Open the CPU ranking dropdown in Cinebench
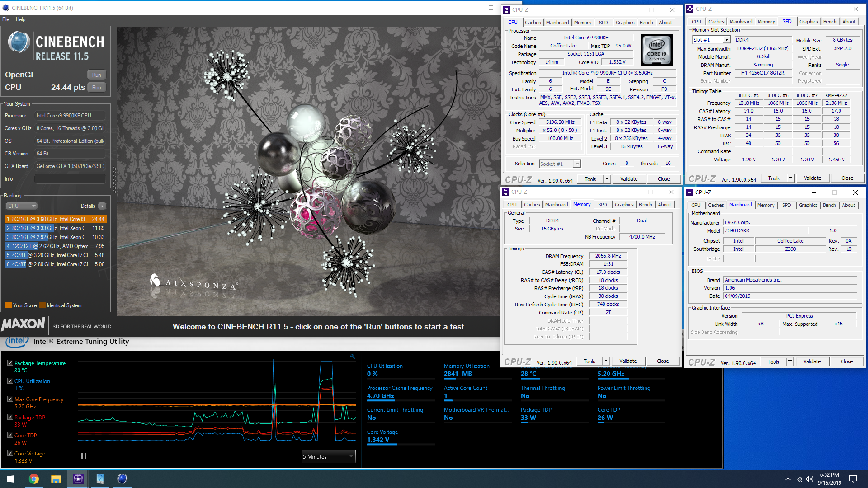This screenshot has width=868, height=488. coord(21,206)
